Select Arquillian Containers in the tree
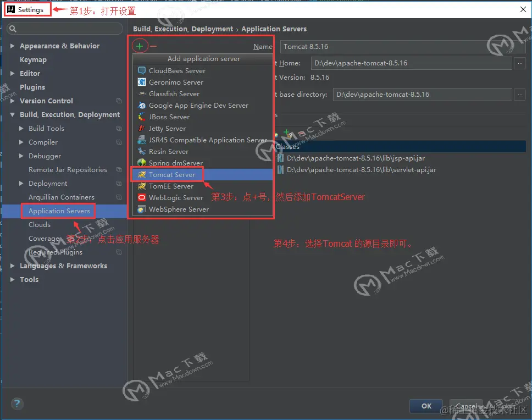The image size is (532, 420). click(62, 197)
